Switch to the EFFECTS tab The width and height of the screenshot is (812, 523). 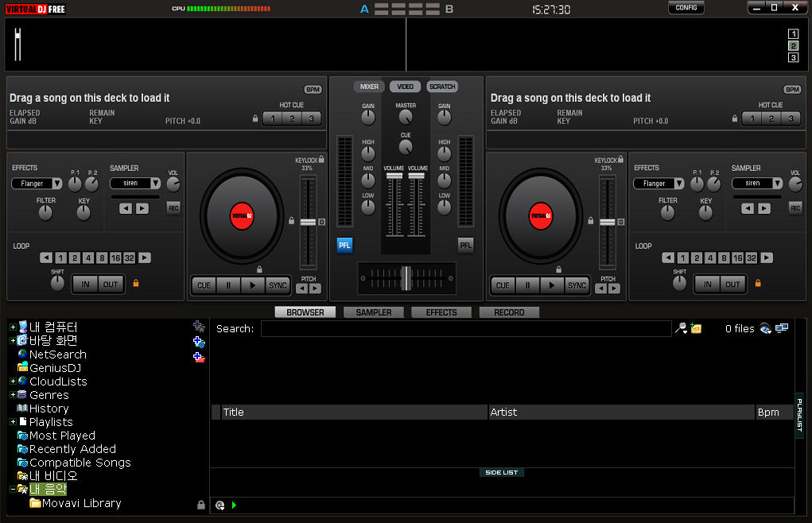[x=441, y=312]
